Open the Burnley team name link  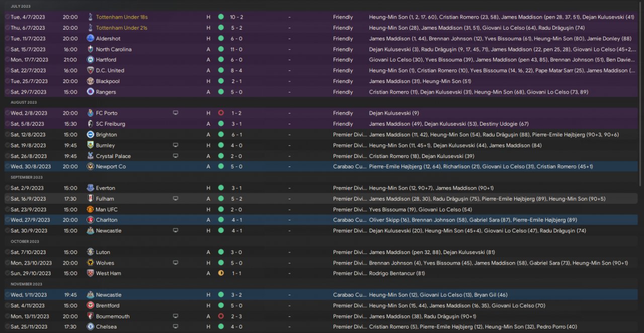coord(106,145)
